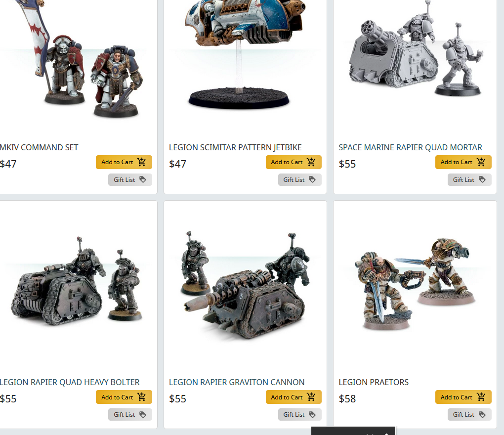Viewport: 504px width, 435px height.
Task: Click gift tag icon for Legion Rapier Graviton Cannon
Action: click(312, 415)
